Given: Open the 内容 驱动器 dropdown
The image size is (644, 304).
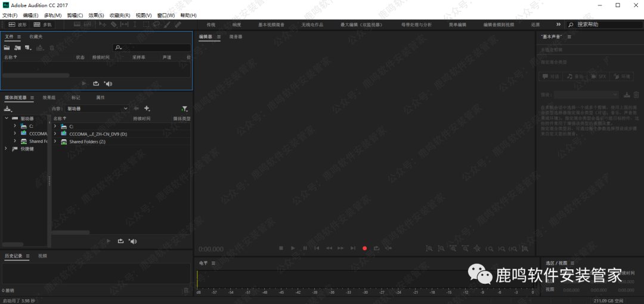Looking at the screenshot, I should tap(97, 109).
